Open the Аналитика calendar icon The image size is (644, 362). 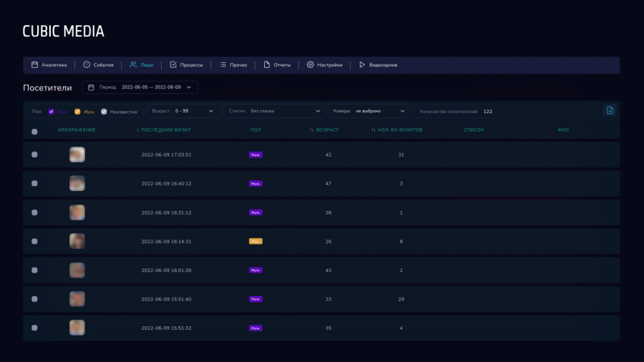pyautogui.click(x=34, y=65)
